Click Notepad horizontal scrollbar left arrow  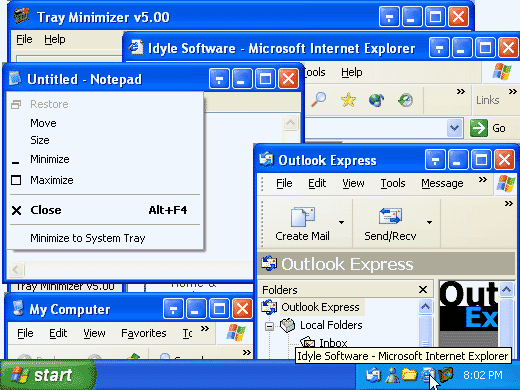point(16,269)
